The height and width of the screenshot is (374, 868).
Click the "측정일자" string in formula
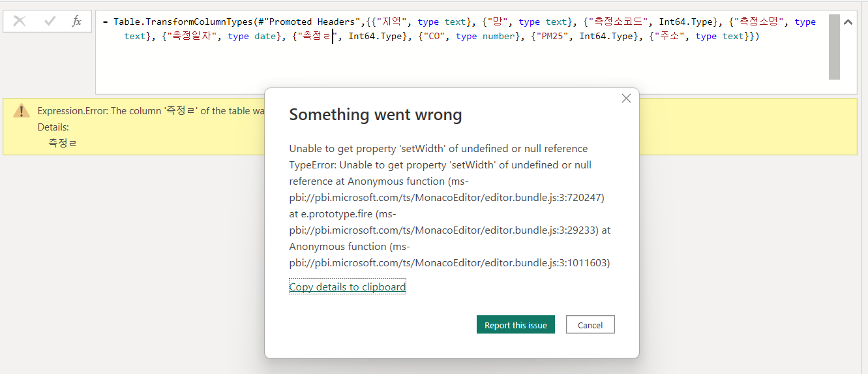pyautogui.click(x=192, y=37)
